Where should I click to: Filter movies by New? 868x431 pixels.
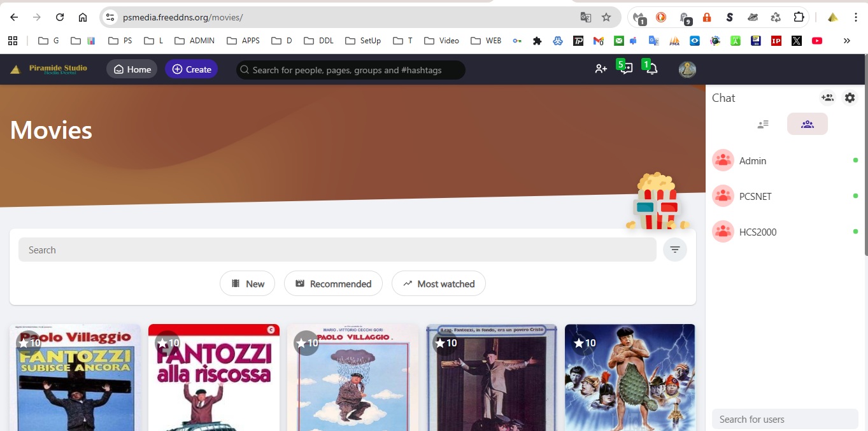(247, 284)
